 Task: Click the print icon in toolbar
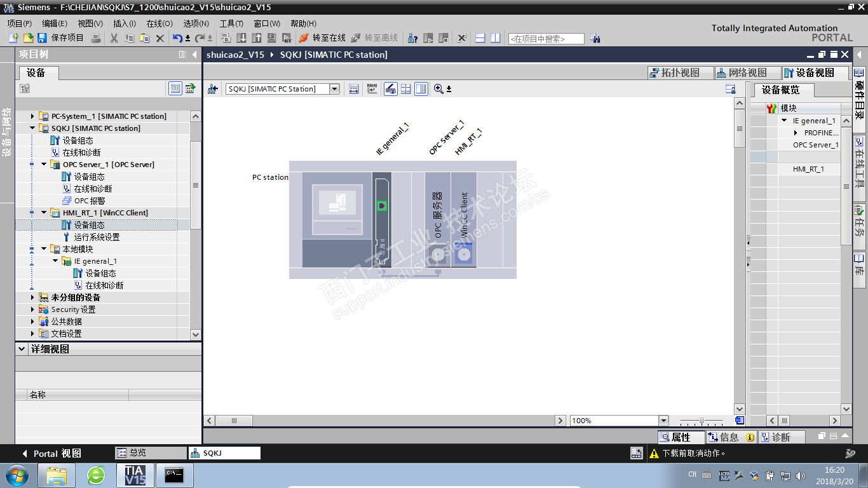[95, 38]
